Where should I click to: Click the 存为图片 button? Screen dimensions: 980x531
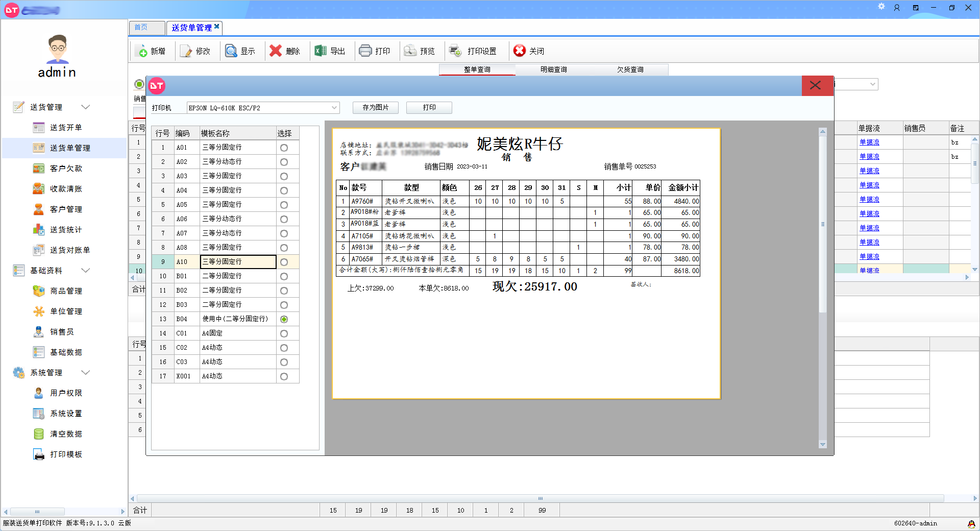[375, 108]
